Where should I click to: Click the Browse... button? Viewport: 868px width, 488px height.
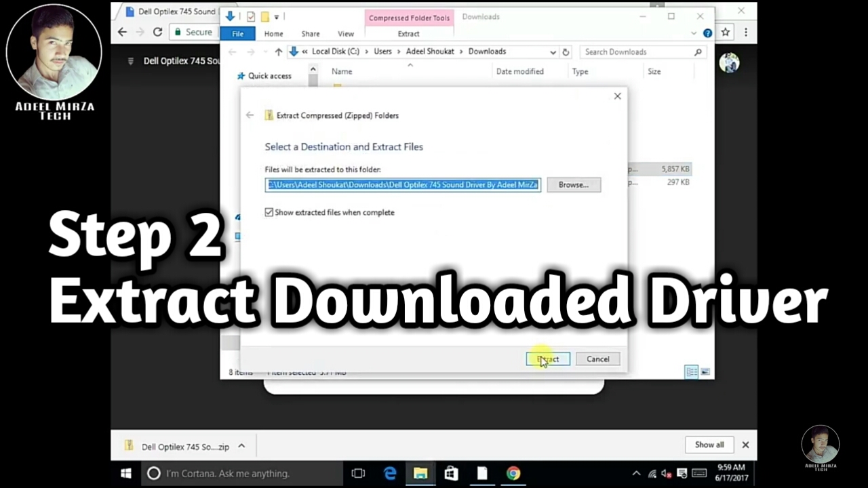point(574,184)
